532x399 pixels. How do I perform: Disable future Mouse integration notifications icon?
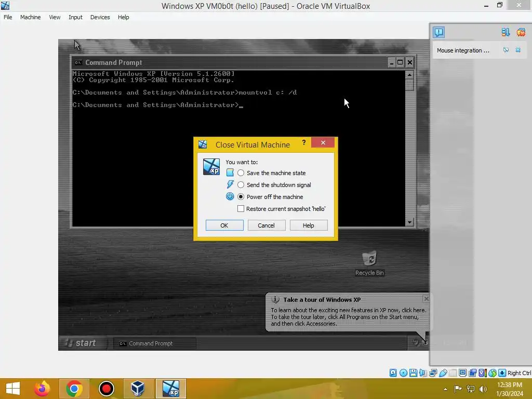pos(506,50)
